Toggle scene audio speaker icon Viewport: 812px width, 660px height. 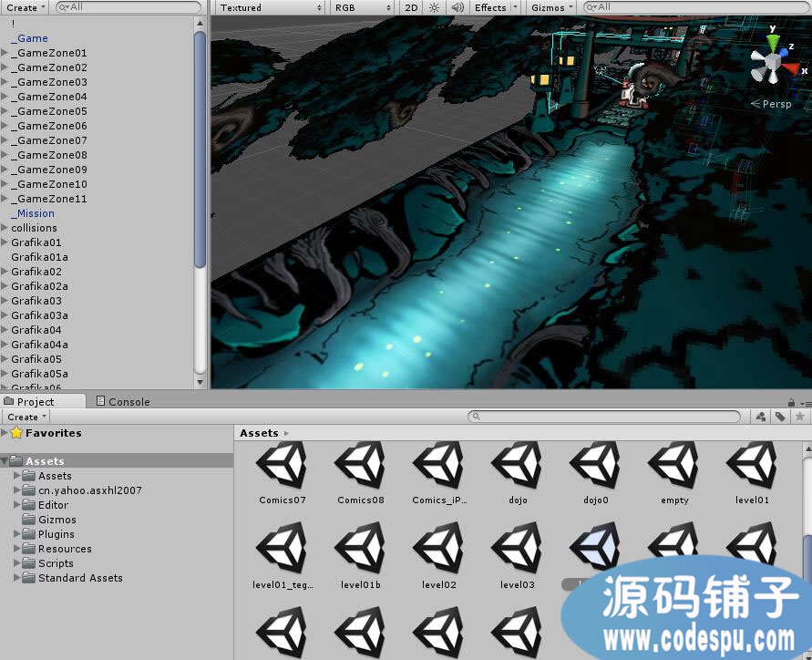[457, 7]
